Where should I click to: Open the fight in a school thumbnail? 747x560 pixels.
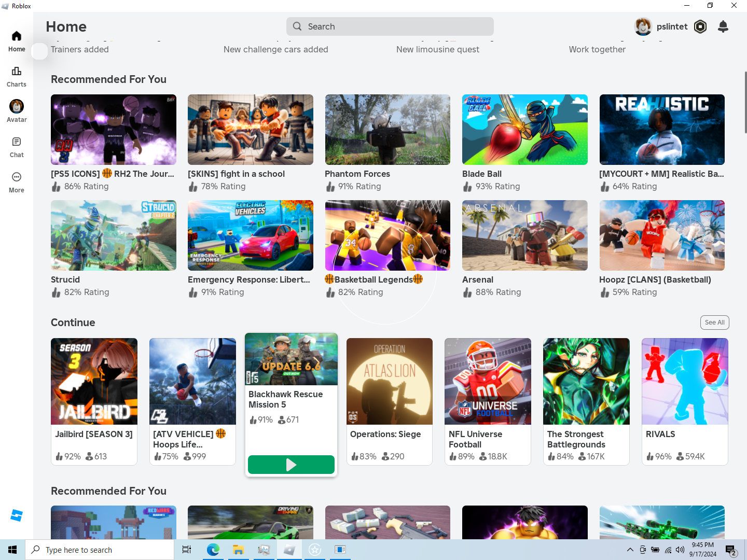pyautogui.click(x=251, y=130)
